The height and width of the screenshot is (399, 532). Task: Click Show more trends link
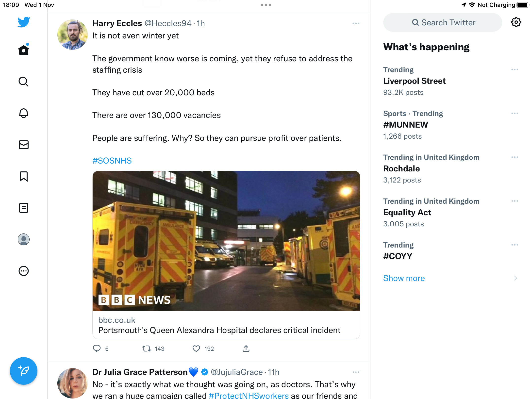404,278
